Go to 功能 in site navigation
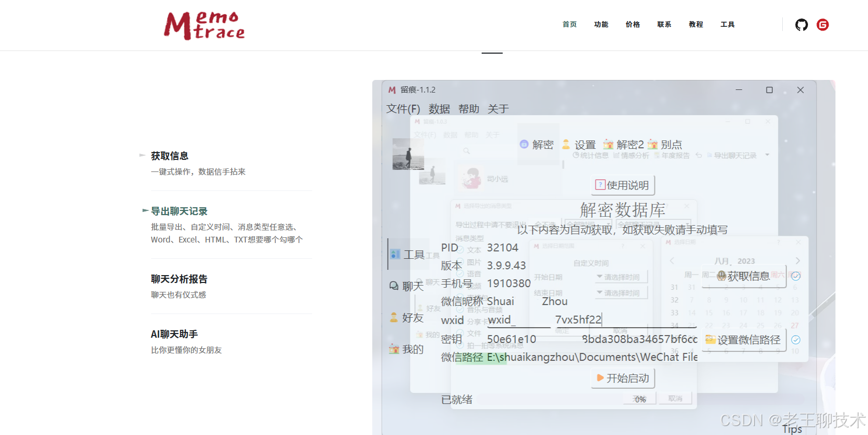 601,25
